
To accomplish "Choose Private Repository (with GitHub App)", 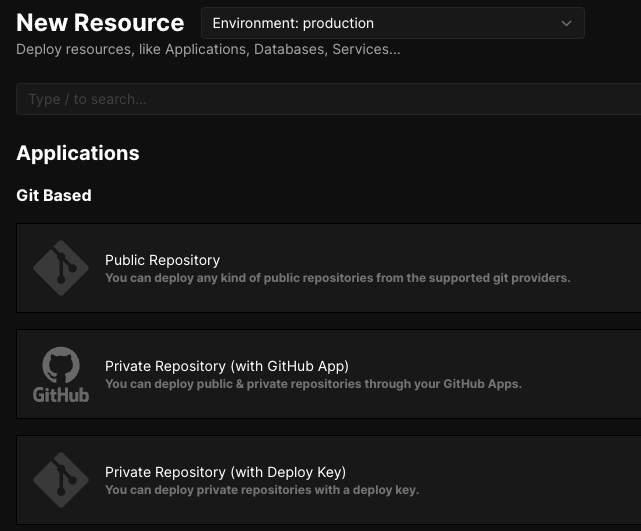I will click(227, 366).
